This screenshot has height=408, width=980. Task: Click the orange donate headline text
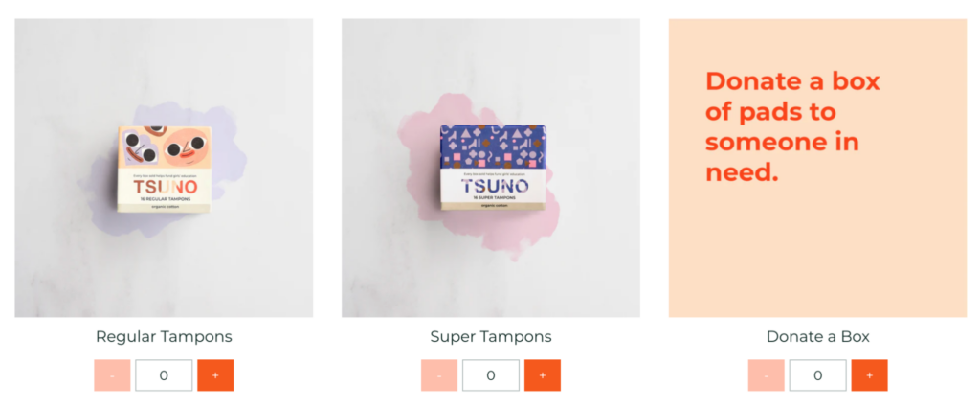[x=792, y=126]
